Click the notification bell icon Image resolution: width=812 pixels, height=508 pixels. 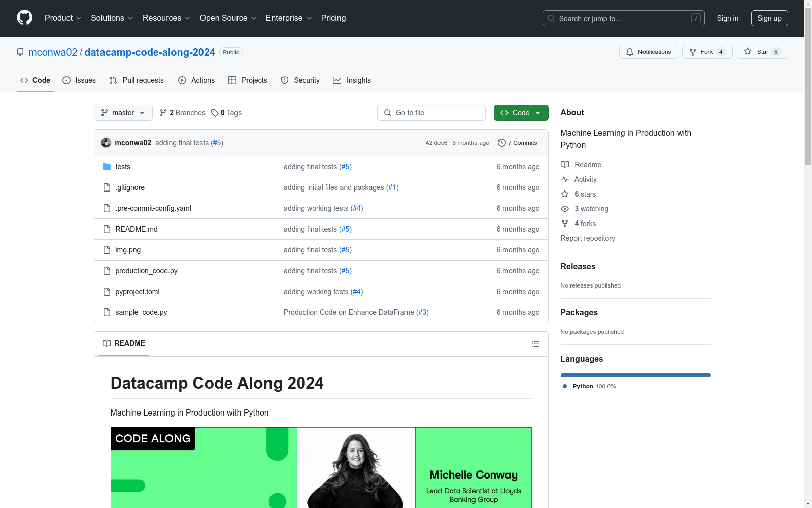point(630,52)
